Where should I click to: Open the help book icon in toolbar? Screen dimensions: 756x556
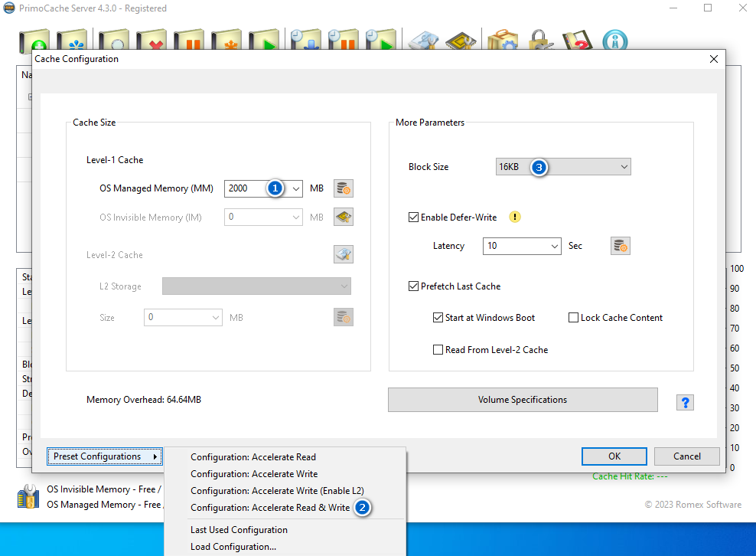point(578,40)
